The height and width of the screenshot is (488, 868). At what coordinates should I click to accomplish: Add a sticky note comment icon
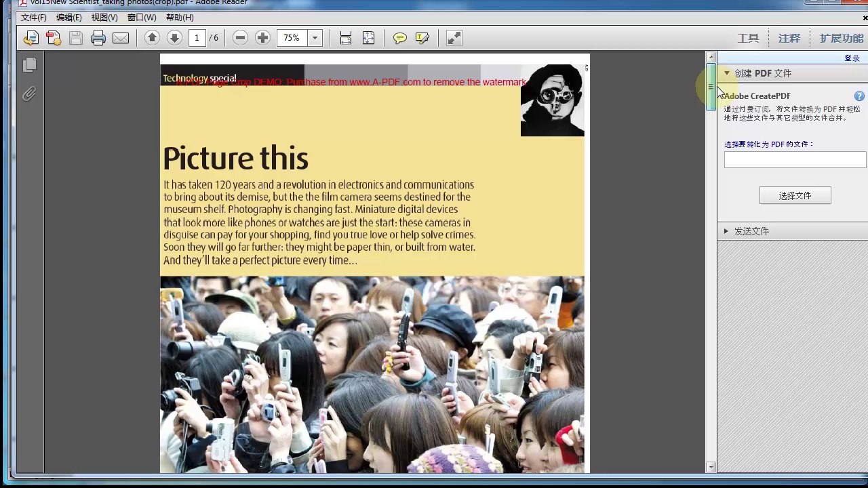click(400, 38)
